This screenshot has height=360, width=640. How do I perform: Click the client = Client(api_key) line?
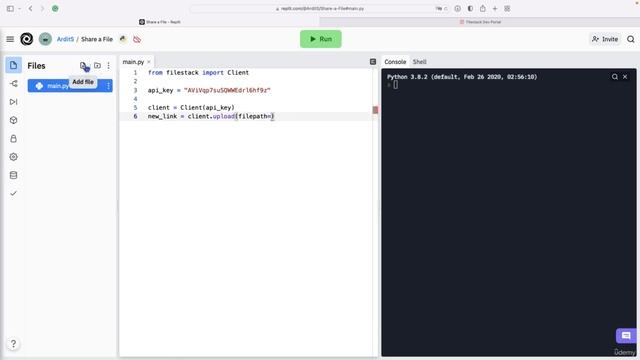[191, 108]
